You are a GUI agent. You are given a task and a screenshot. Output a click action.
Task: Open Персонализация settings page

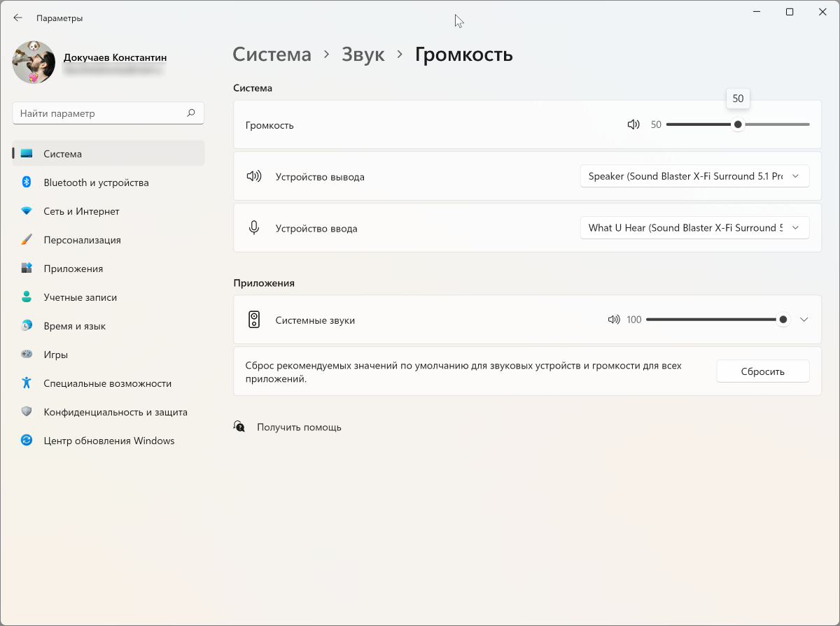(82, 240)
